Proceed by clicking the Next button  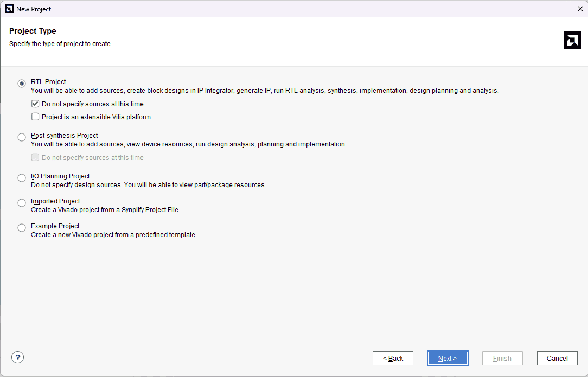pyautogui.click(x=448, y=358)
